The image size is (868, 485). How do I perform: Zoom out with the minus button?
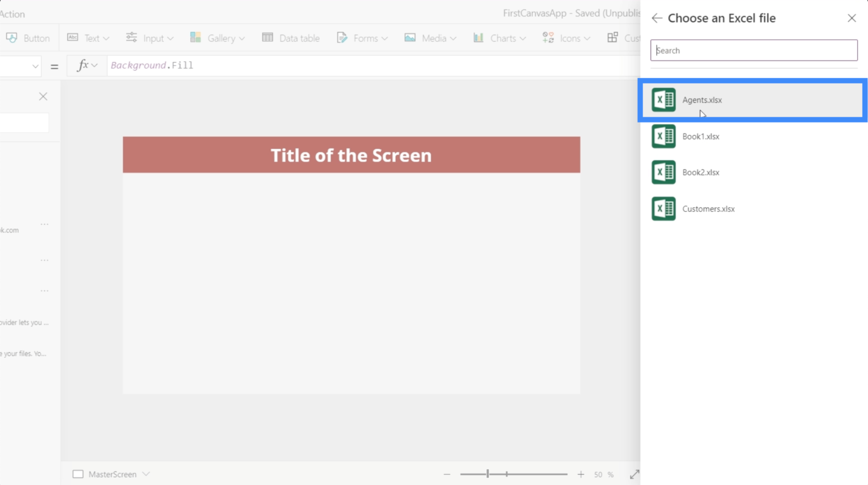(x=447, y=474)
